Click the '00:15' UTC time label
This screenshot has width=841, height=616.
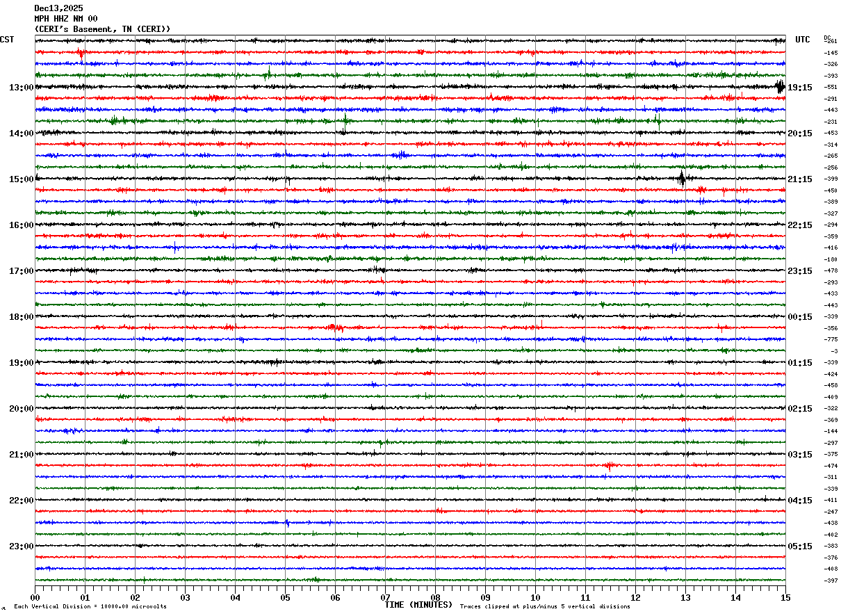[800, 317]
